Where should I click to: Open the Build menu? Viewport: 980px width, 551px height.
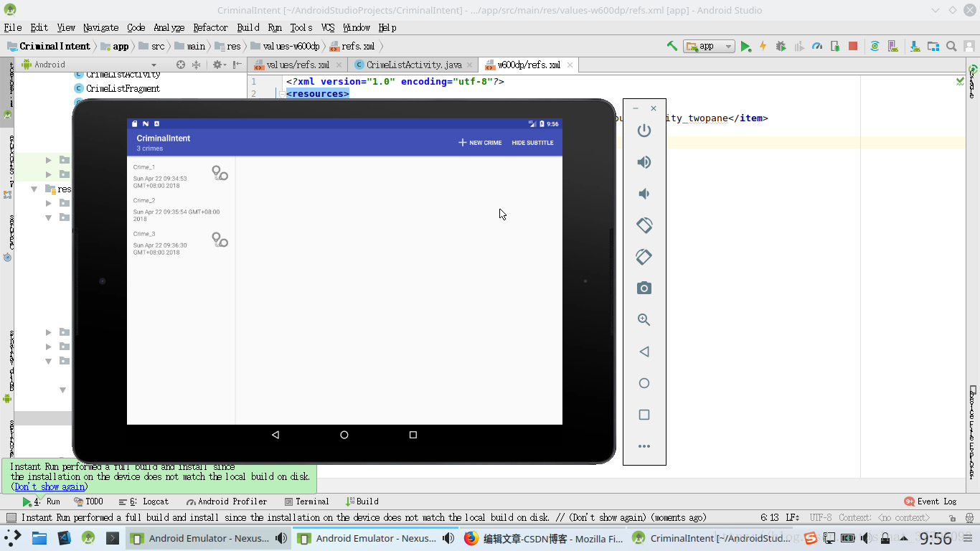click(x=248, y=27)
